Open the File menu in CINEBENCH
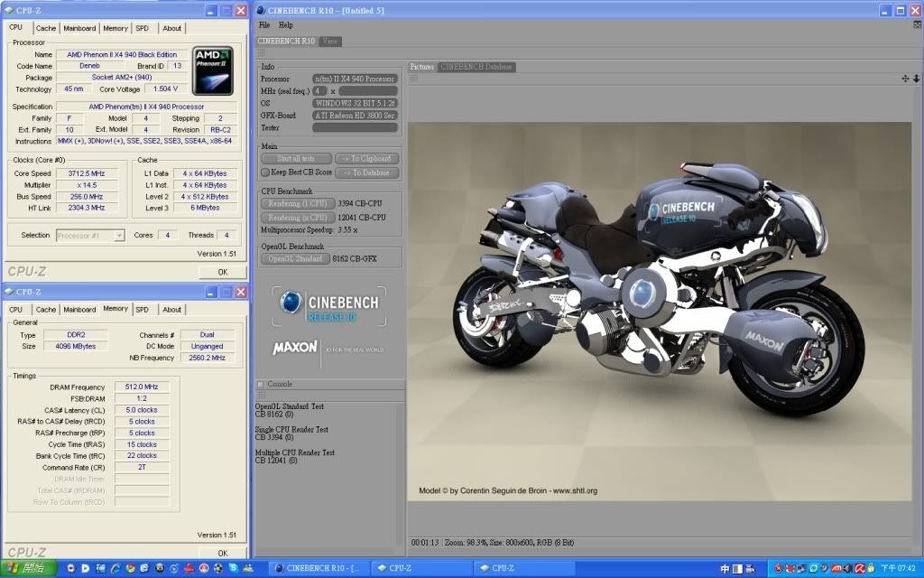This screenshot has height=578, width=924. [x=264, y=25]
